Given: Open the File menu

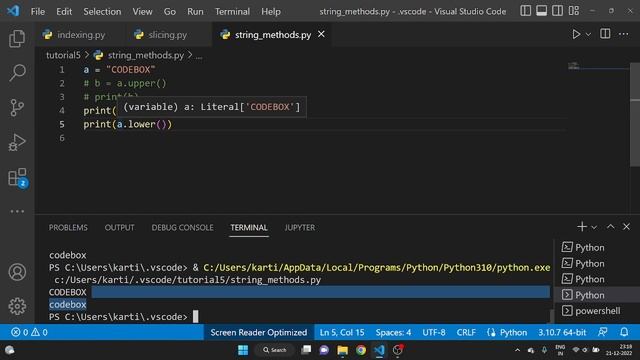Looking at the screenshot, I should [x=38, y=11].
